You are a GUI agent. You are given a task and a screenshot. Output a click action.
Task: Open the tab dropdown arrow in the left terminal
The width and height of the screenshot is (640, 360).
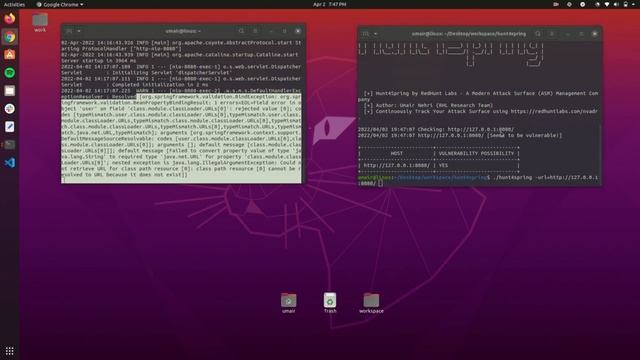point(79,31)
